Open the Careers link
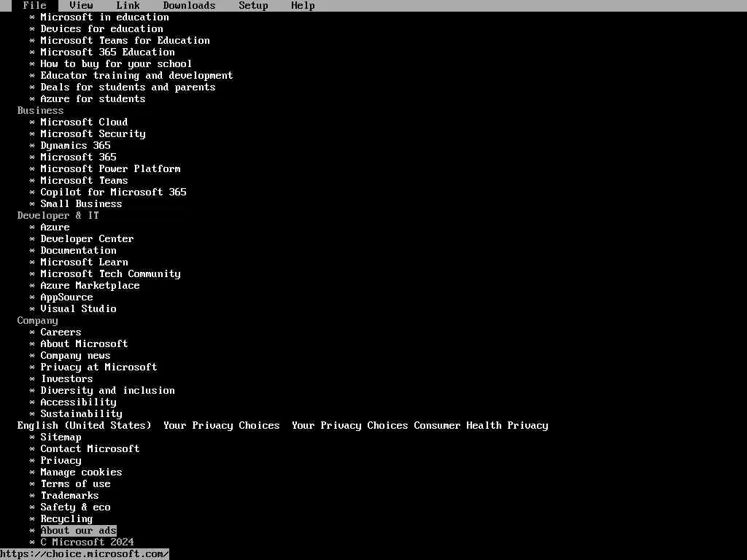 pyautogui.click(x=61, y=332)
